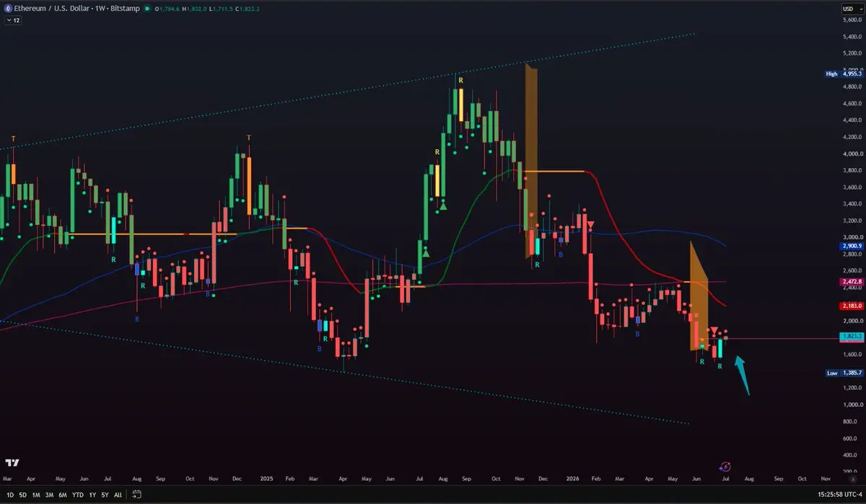Click the Ethereum coin logo icon
Viewport: 866px width, 504px height.
coord(9,9)
